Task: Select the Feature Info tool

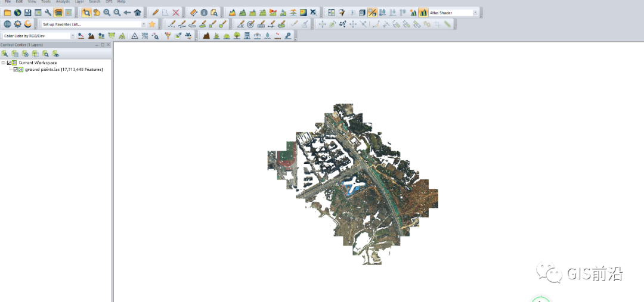Action: 204,13
